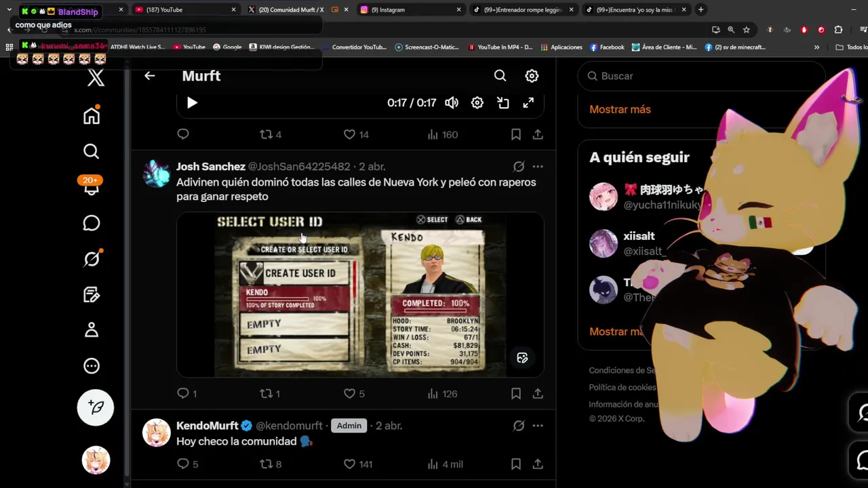Like the post with 14 likes
The width and height of the screenshot is (868, 488).
pos(356,134)
